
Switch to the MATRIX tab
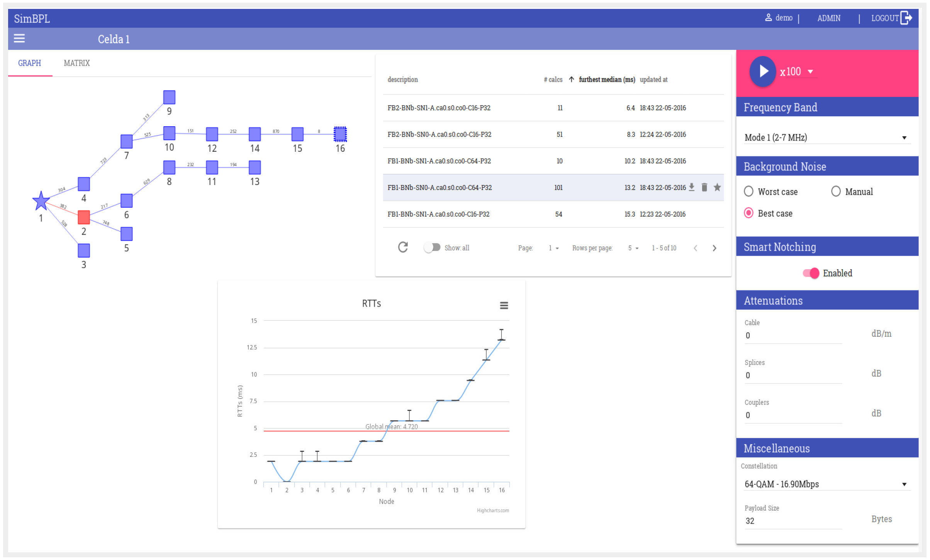click(76, 63)
